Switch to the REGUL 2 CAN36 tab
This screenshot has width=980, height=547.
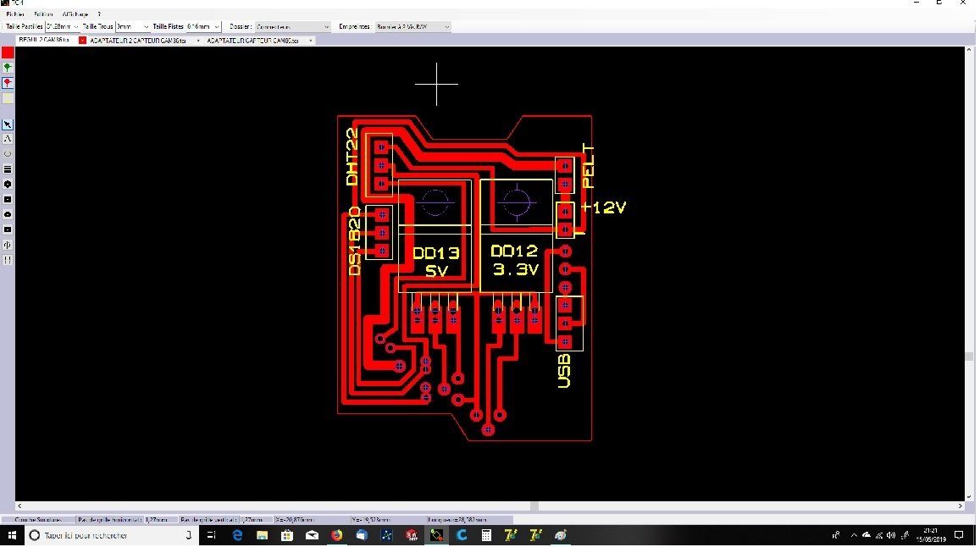44,40
